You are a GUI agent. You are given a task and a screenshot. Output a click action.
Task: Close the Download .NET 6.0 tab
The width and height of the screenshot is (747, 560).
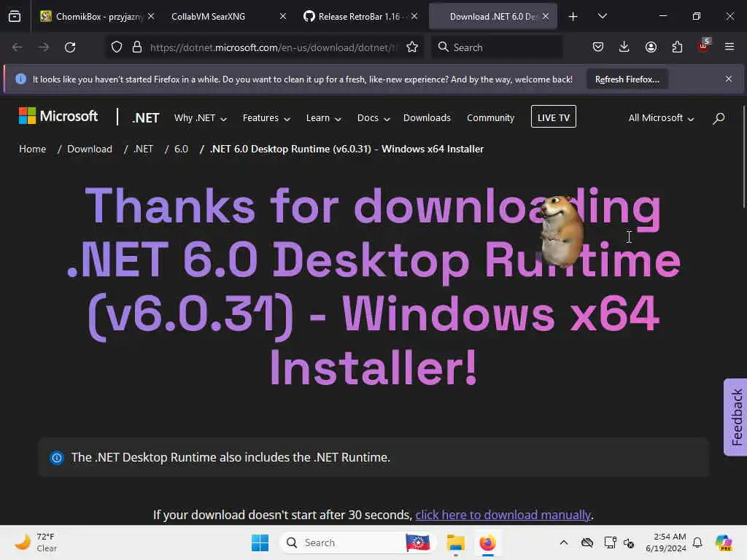tap(546, 16)
